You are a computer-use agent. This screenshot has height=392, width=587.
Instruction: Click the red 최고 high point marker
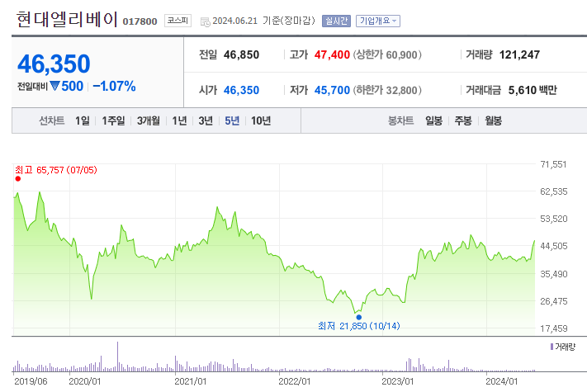[x=18, y=179]
